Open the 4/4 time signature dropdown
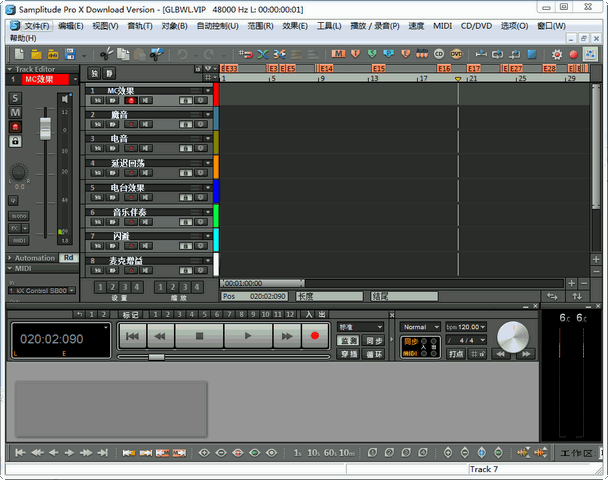Screen dimensions: 608x480 (x=466, y=340)
